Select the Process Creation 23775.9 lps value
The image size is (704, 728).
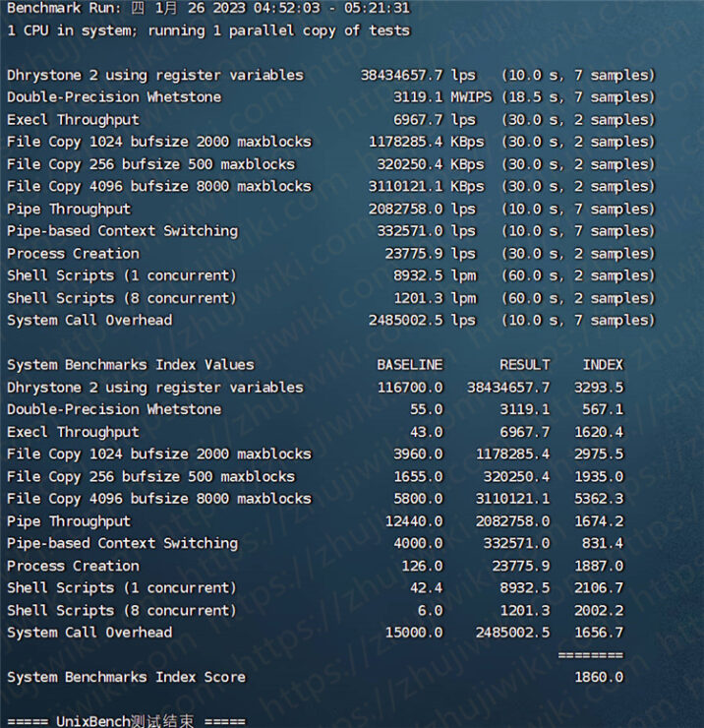coord(431,254)
